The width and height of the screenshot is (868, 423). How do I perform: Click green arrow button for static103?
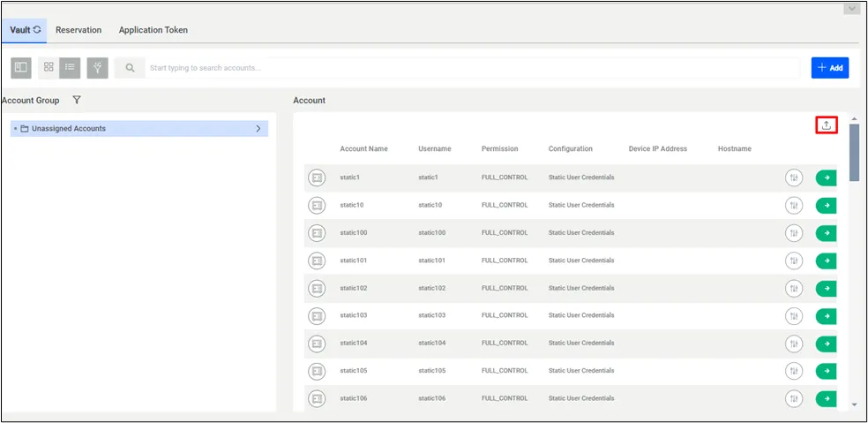point(826,315)
